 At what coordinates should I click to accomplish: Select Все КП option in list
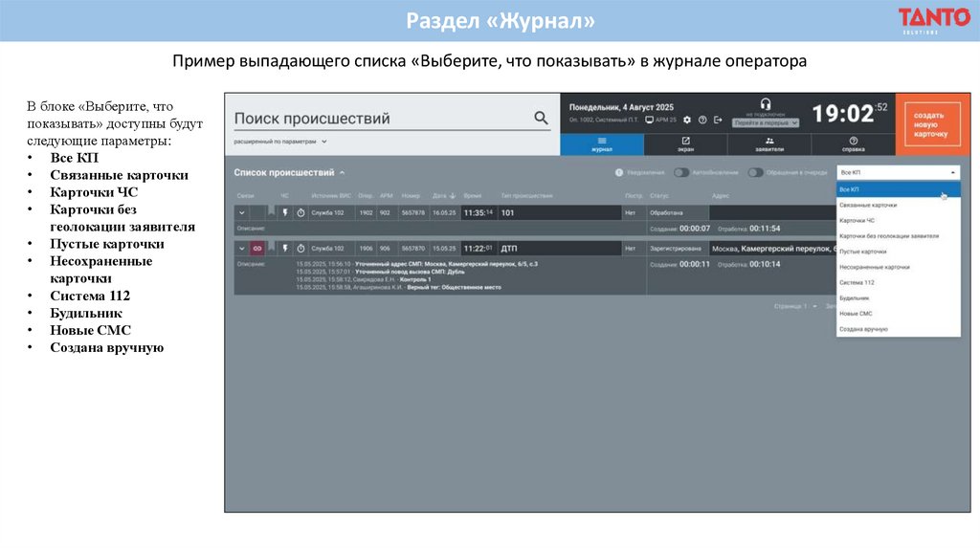(x=898, y=189)
